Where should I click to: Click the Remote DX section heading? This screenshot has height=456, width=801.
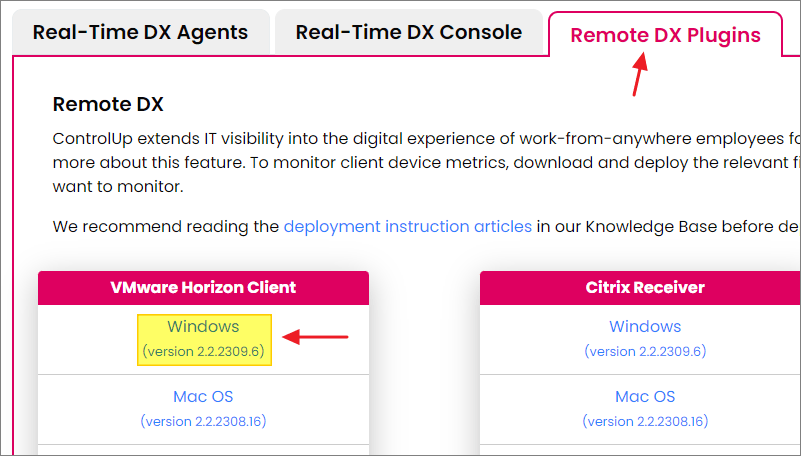pos(107,104)
